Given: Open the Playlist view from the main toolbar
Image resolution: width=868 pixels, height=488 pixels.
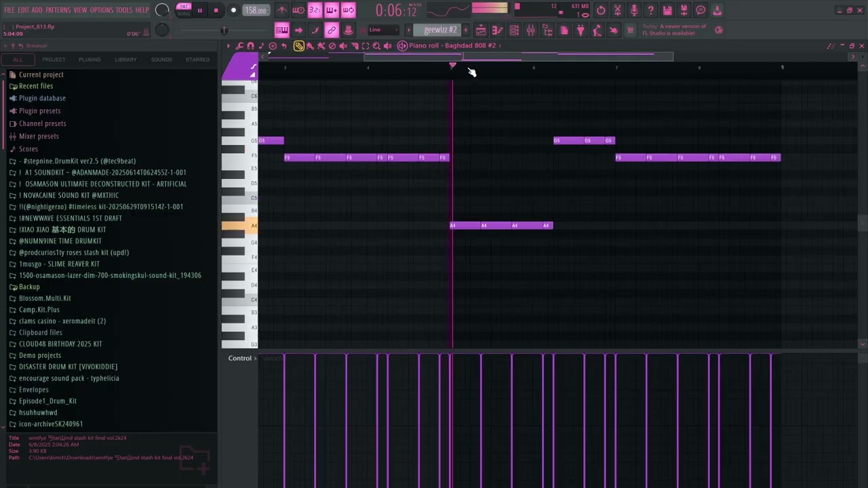Looking at the screenshot, I should point(481,30).
